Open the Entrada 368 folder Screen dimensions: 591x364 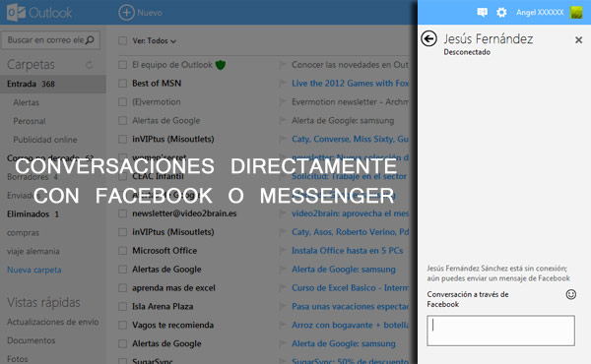tap(53, 84)
